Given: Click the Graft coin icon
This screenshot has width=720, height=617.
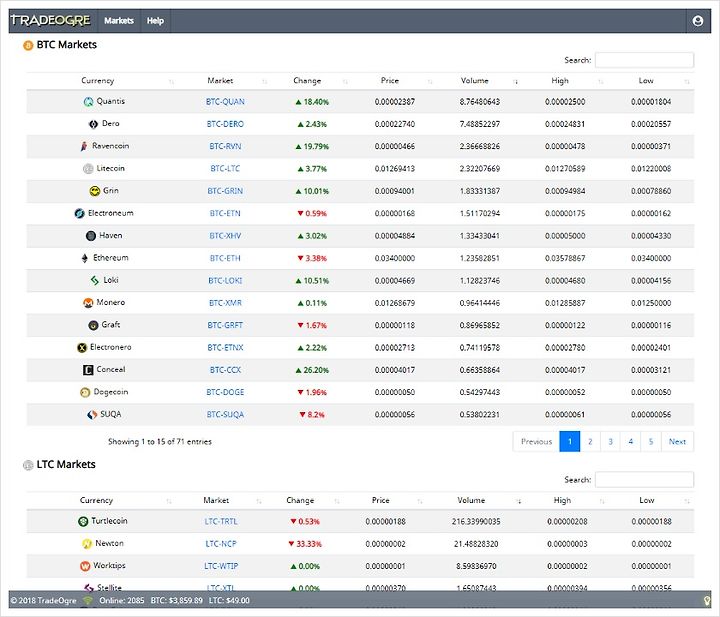Looking at the screenshot, I should pos(93,325).
